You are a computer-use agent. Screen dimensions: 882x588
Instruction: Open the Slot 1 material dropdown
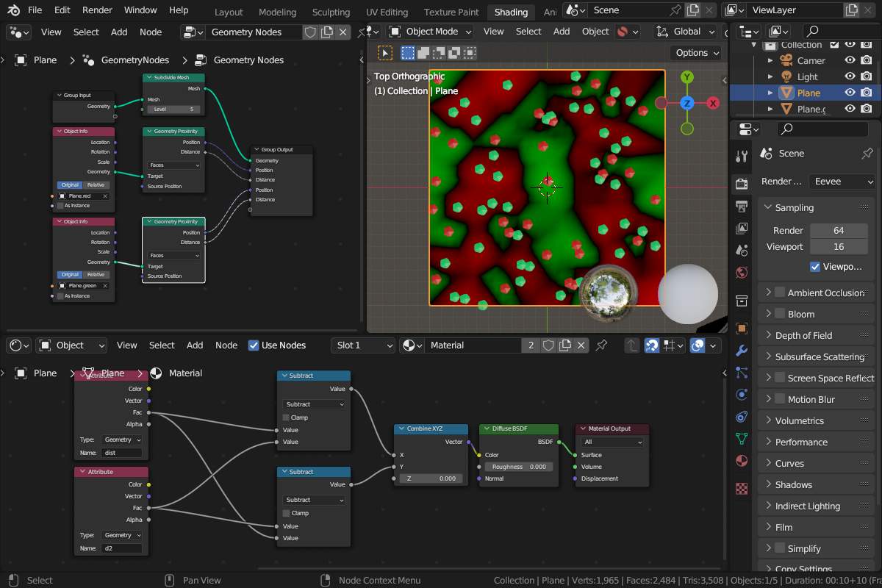(363, 345)
